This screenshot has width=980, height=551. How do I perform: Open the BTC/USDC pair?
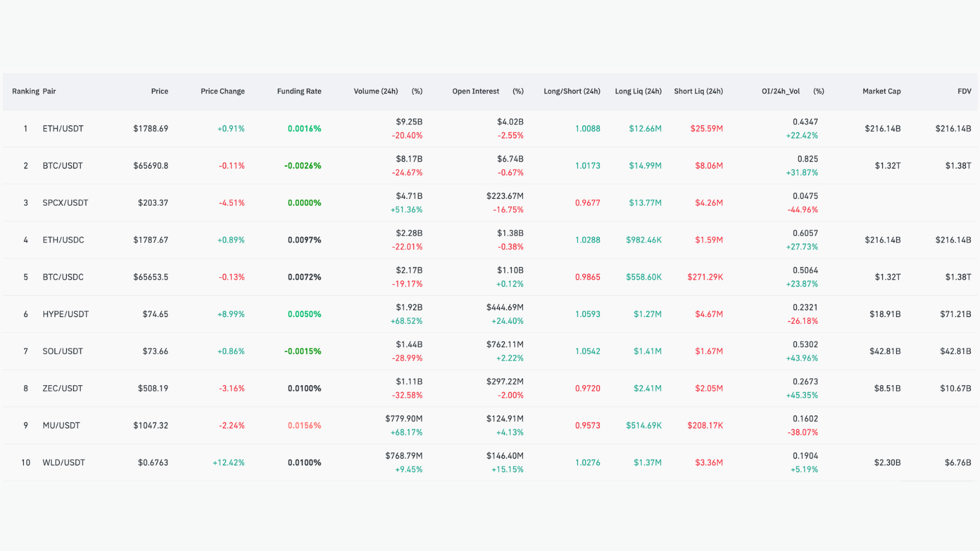63,277
